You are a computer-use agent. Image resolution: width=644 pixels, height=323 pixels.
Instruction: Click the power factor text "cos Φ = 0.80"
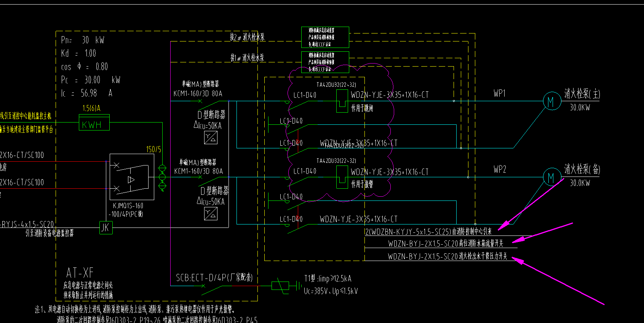(85, 67)
